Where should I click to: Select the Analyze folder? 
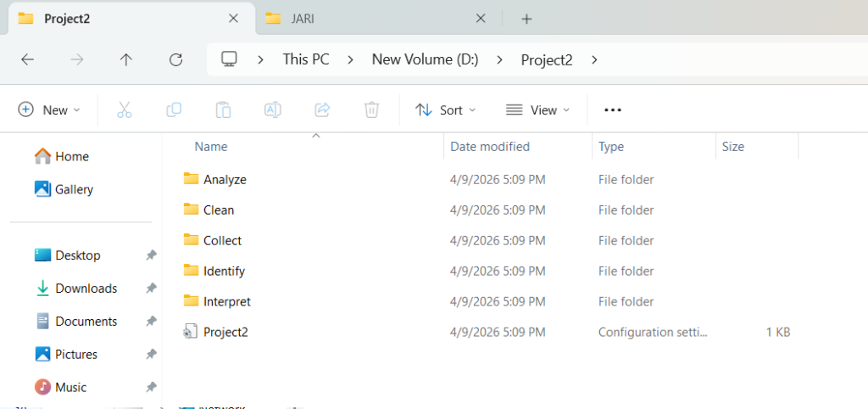225,179
